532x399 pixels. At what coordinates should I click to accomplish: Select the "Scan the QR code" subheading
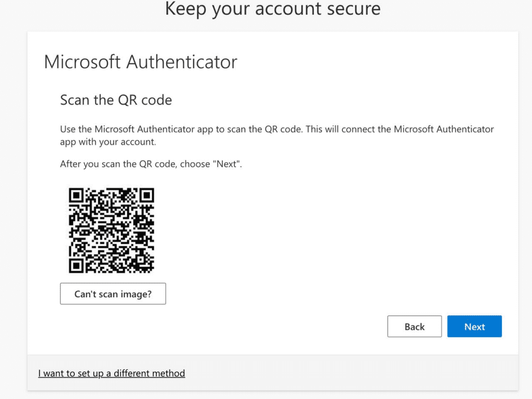116,100
